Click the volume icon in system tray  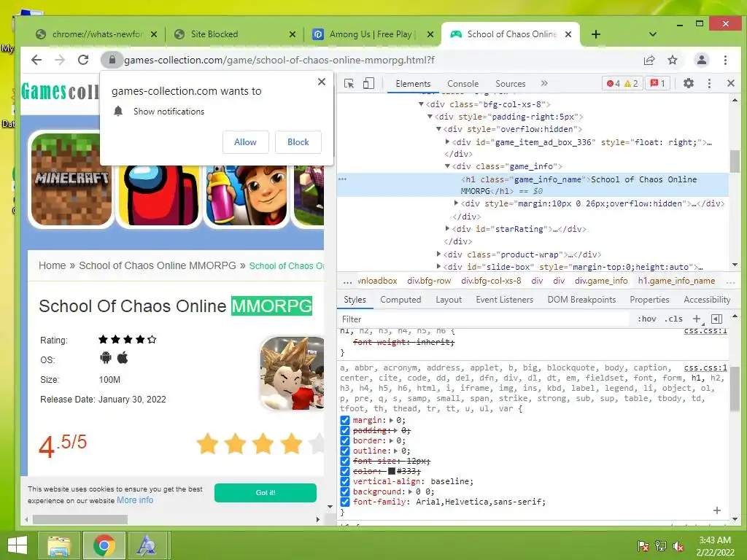678,546
